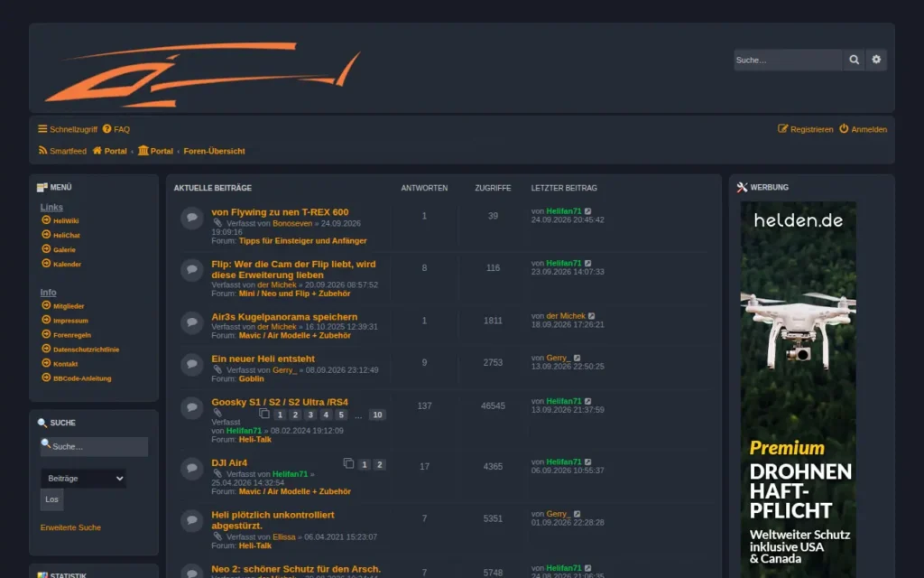Click topic icon beside DJI Air4
Image resolution: width=924 pixels, height=578 pixels.
[x=192, y=469]
